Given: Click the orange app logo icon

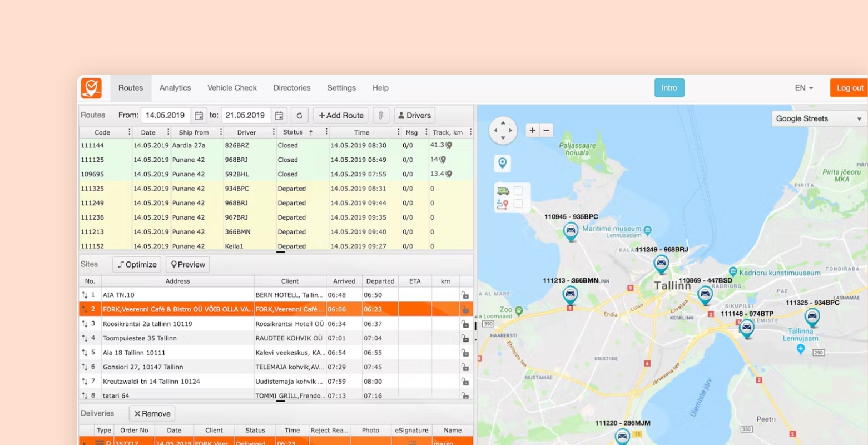Looking at the screenshot, I should (91, 87).
